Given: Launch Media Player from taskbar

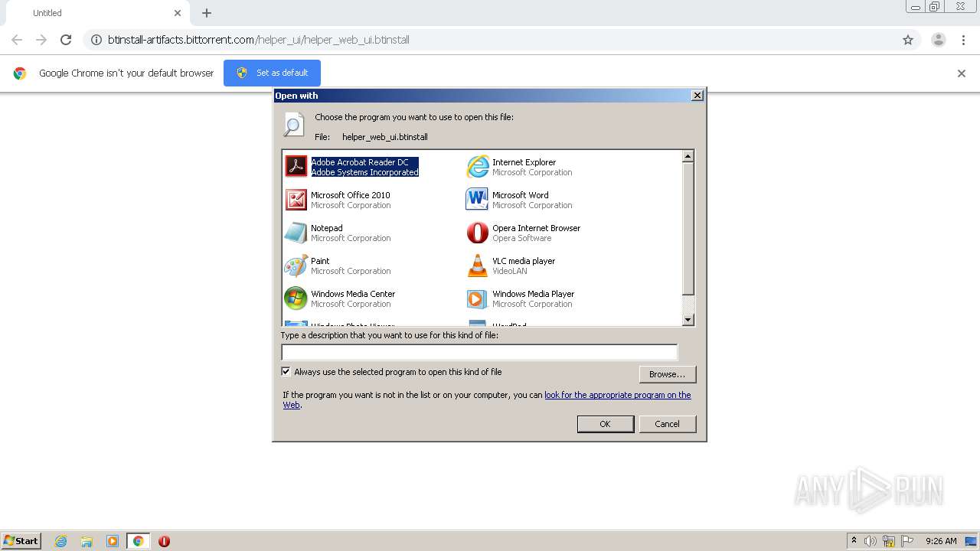Looking at the screenshot, I should click(113, 541).
